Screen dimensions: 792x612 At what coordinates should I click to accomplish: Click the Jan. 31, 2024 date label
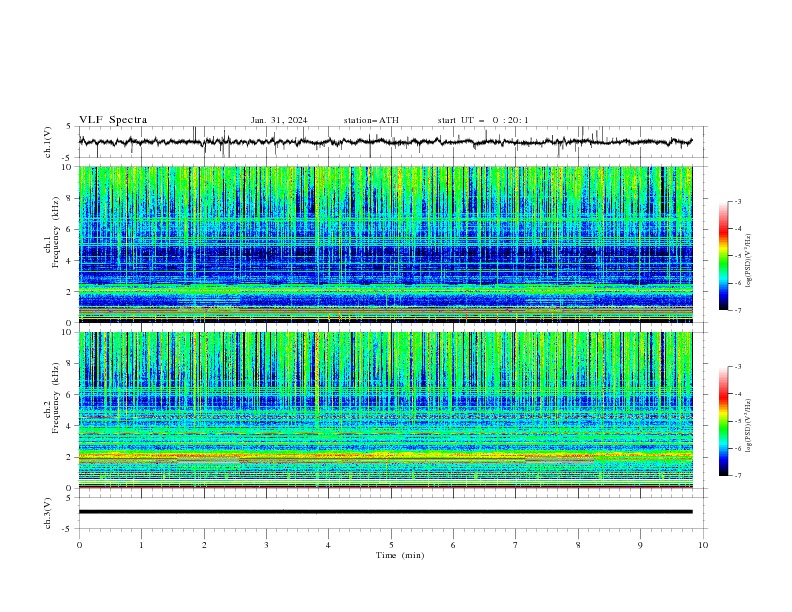[x=279, y=120]
